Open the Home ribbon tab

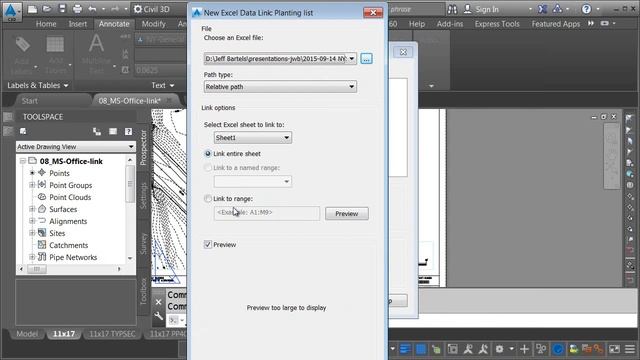click(x=46, y=24)
